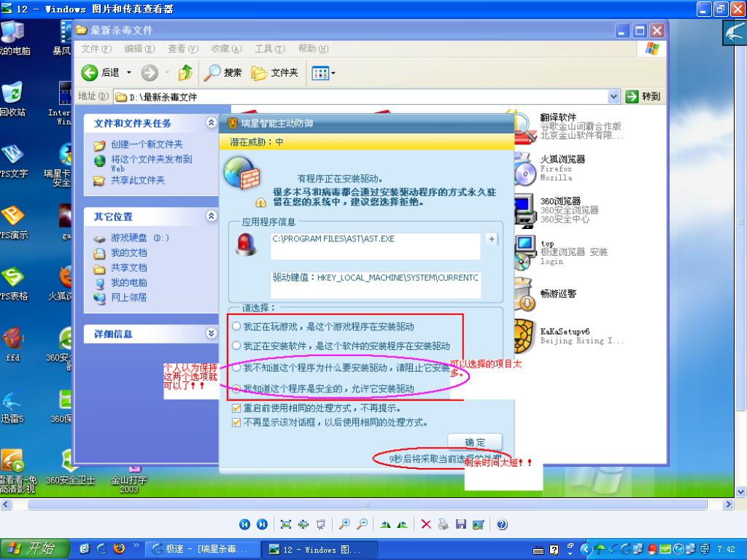Click the address field showing D:\最新杀毒文件
The height and width of the screenshot is (560, 747).
360,97
